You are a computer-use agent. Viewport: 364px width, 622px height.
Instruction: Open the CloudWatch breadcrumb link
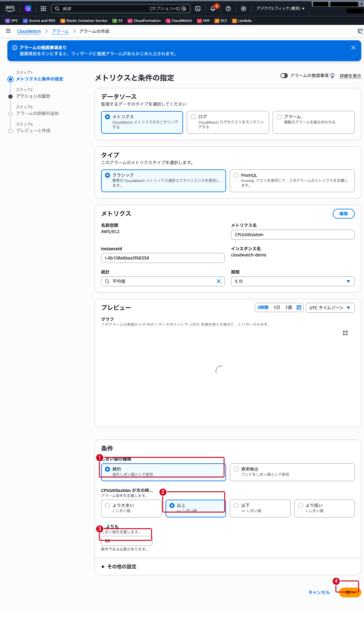click(29, 31)
